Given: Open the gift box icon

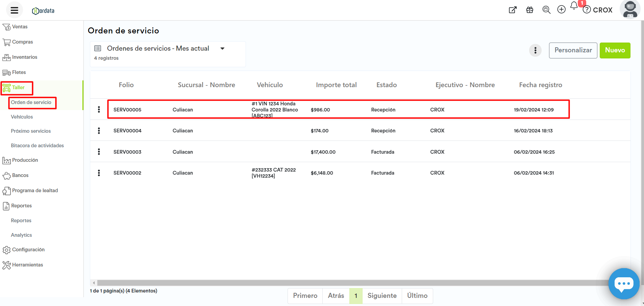Looking at the screenshot, I should pyautogui.click(x=530, y=10).
